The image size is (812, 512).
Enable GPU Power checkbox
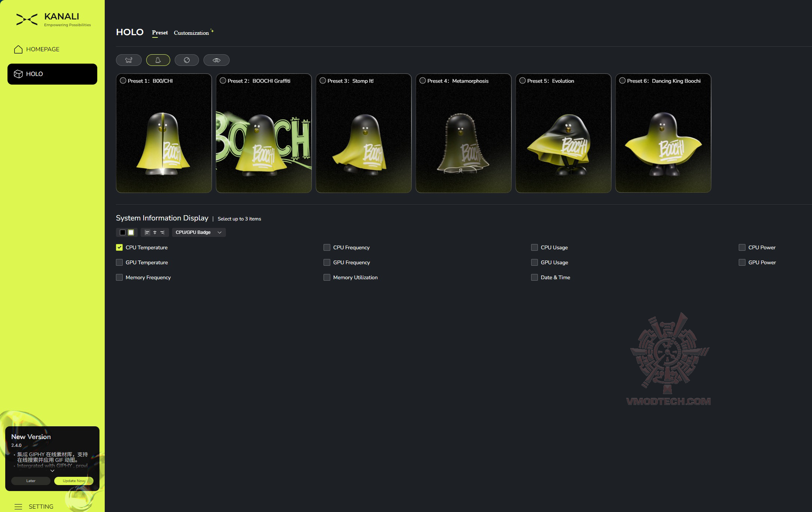click(x=742, y=262)
